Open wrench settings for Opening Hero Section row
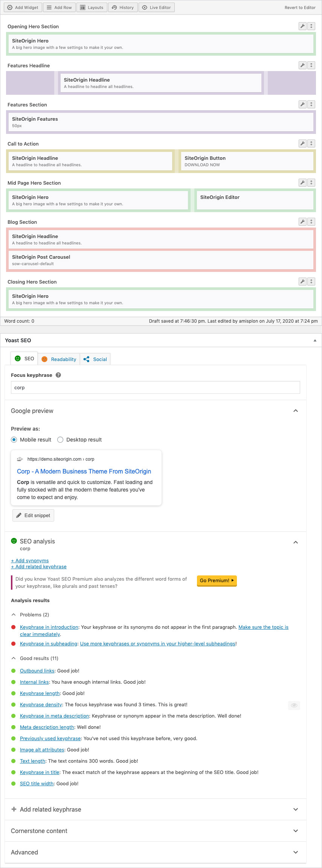The image size is (322, 868). point(302,26)
